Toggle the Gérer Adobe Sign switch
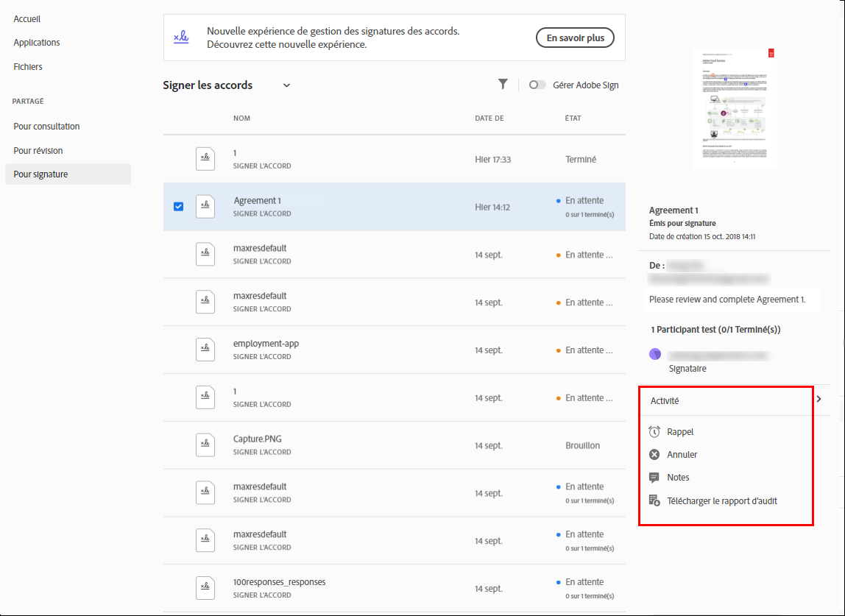Viewport: 845px width, 616px height. (537, 85)
